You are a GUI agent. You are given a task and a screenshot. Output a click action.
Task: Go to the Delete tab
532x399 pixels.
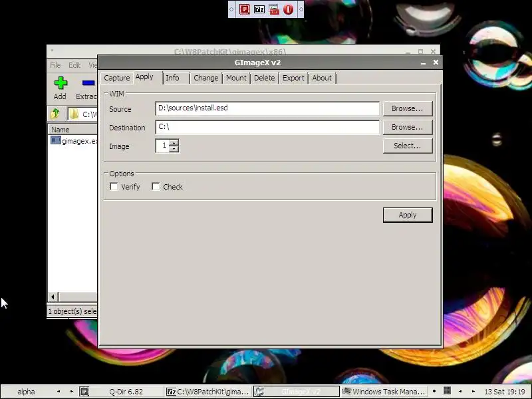(x=264, y=78)
